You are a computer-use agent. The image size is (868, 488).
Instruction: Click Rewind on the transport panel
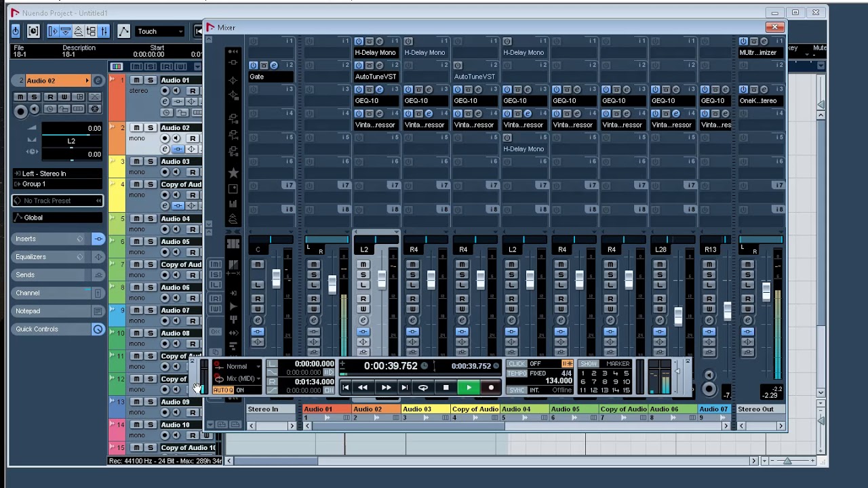point(363,388)
